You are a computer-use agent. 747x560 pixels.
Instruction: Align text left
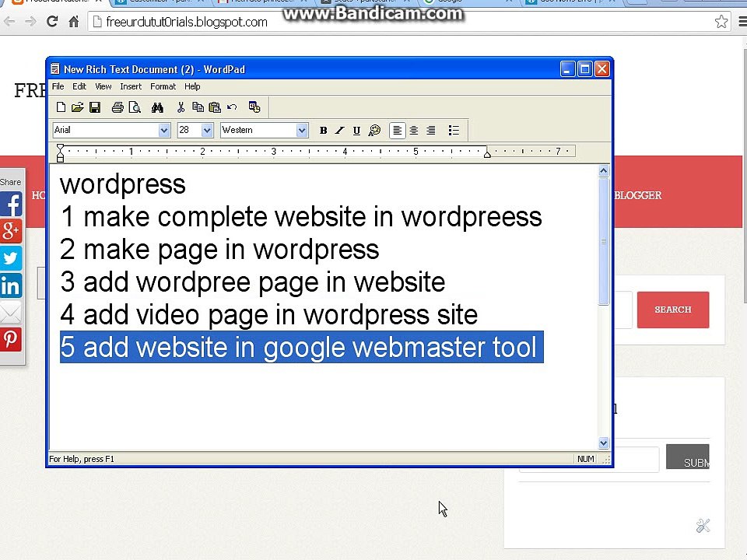(398, 131)
